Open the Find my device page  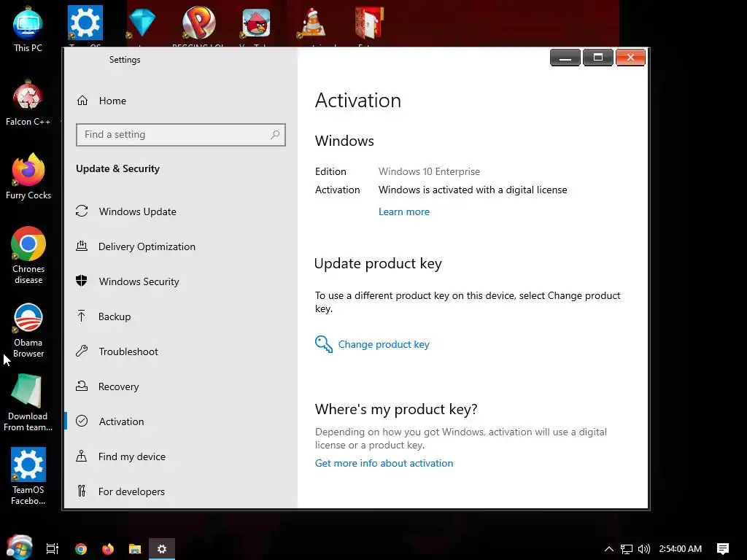[132, 456]
